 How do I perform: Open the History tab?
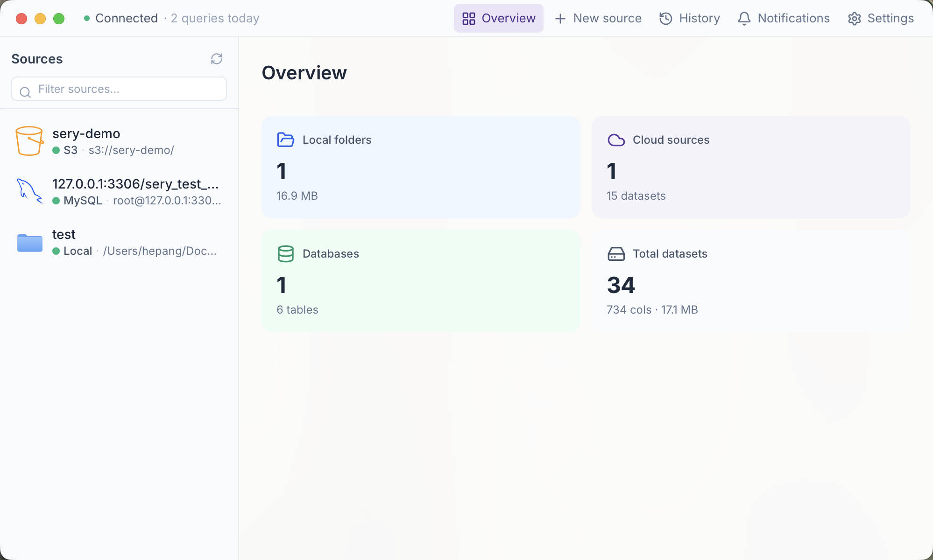pyautogui.click(x=689, y=18)
